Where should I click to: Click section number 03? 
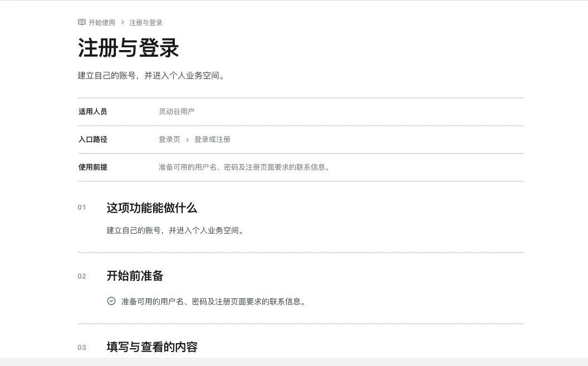(x=82, y=347)
